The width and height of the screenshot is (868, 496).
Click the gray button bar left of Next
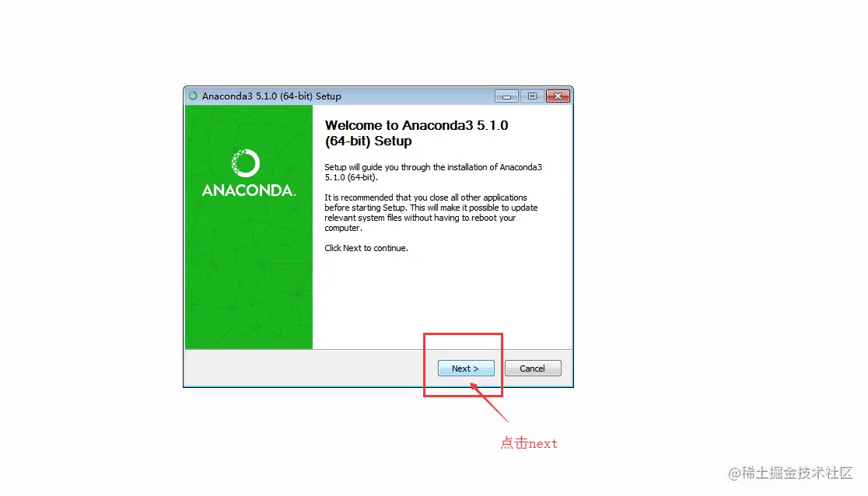(303, 369)
